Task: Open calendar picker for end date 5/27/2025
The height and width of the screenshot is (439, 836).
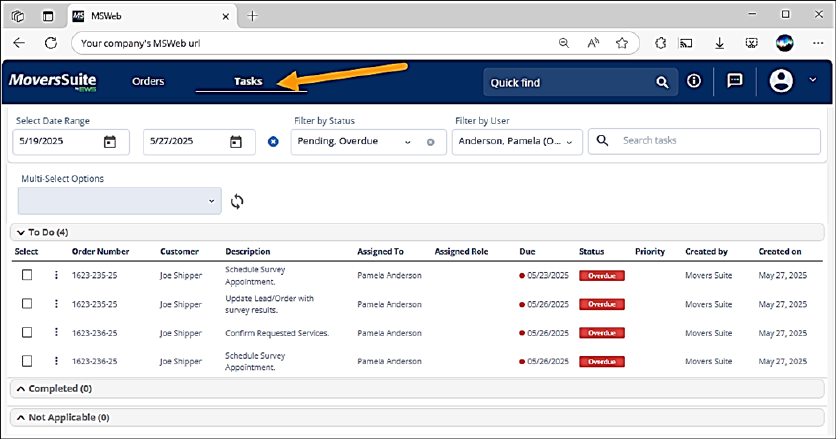Action: (x=236, y=141)
